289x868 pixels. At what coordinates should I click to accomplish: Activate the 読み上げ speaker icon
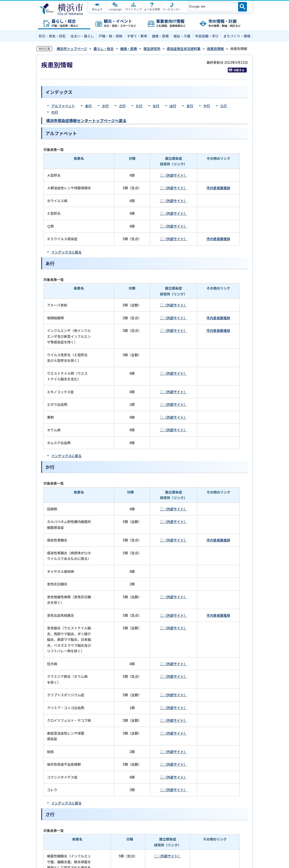pos(97,7)
